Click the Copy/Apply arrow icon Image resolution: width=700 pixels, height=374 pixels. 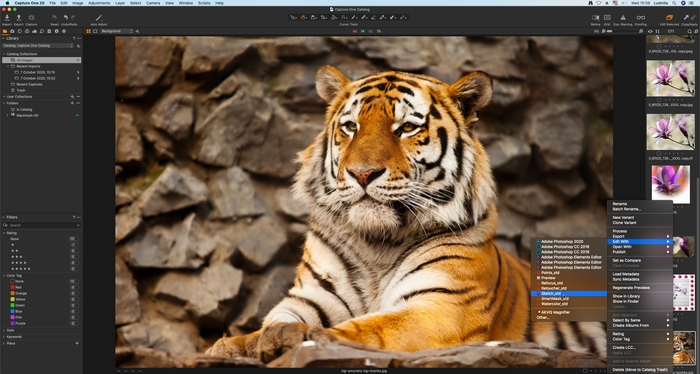click(x=686, y=17)
